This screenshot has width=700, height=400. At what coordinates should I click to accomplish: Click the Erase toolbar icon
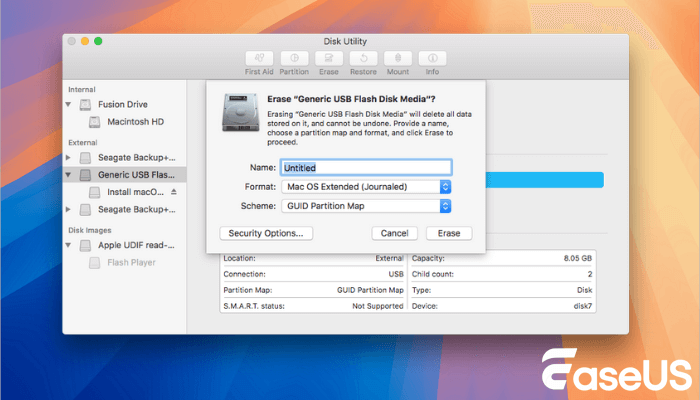(x=329, y=59)
